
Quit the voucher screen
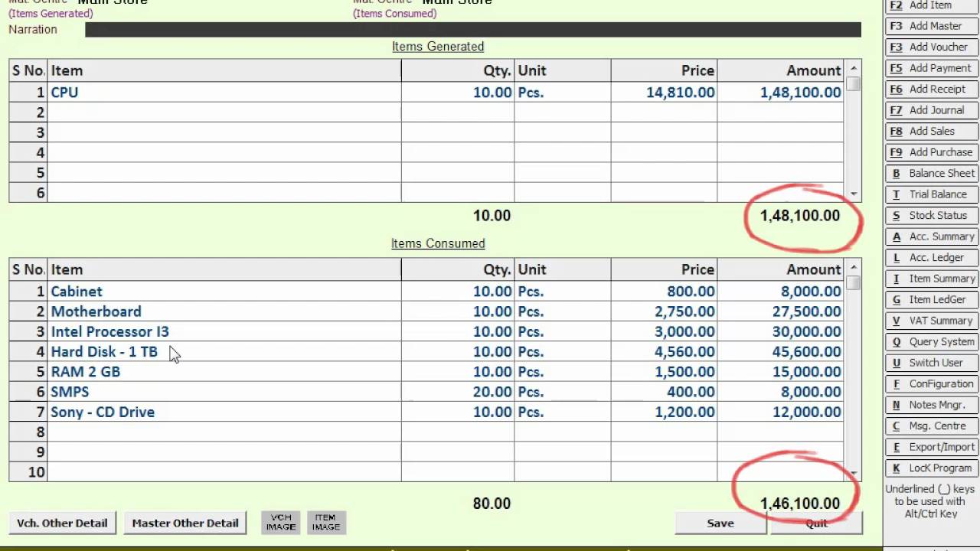(816, 523)
